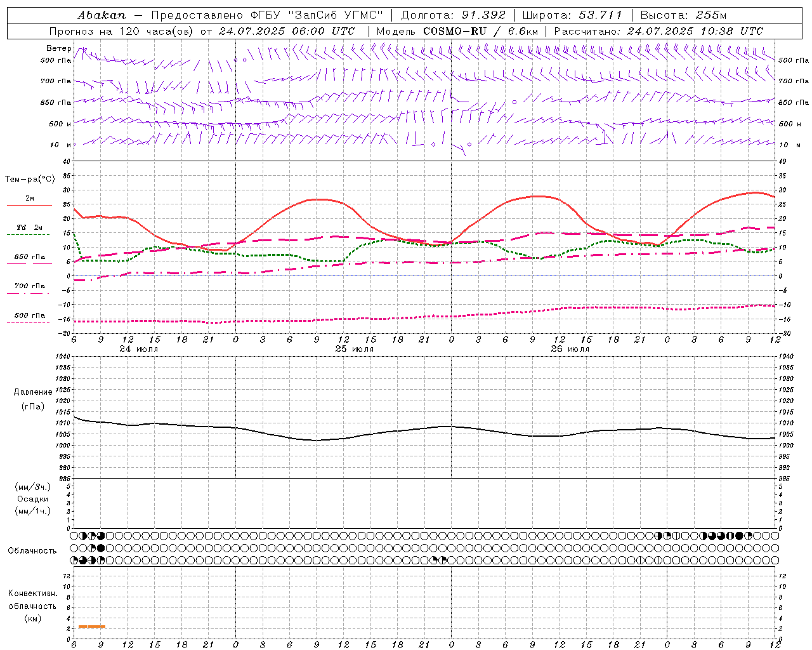Click the 25 июля date label
812x650 pixels.
[355, 349]
